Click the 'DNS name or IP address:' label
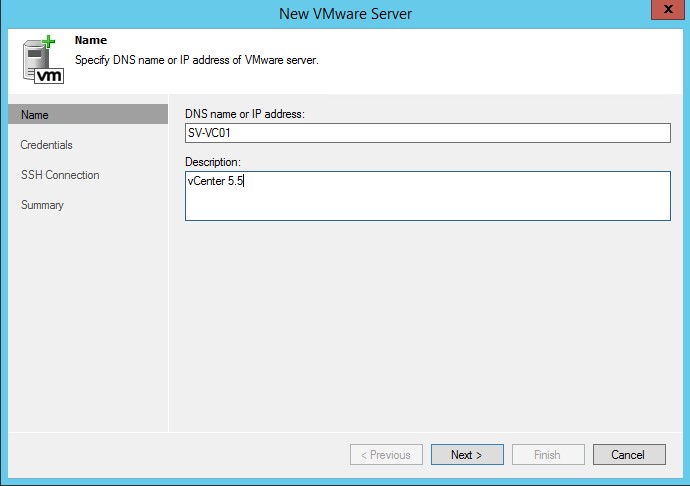The height and width of the screenshot is (486, 690). [x=245, y=114]
